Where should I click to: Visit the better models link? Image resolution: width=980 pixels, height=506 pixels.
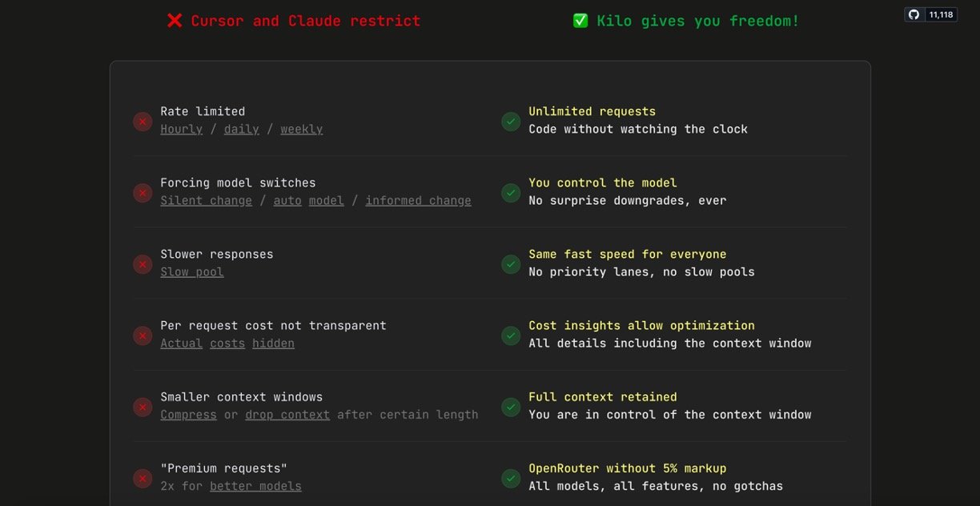pos(255,485)
